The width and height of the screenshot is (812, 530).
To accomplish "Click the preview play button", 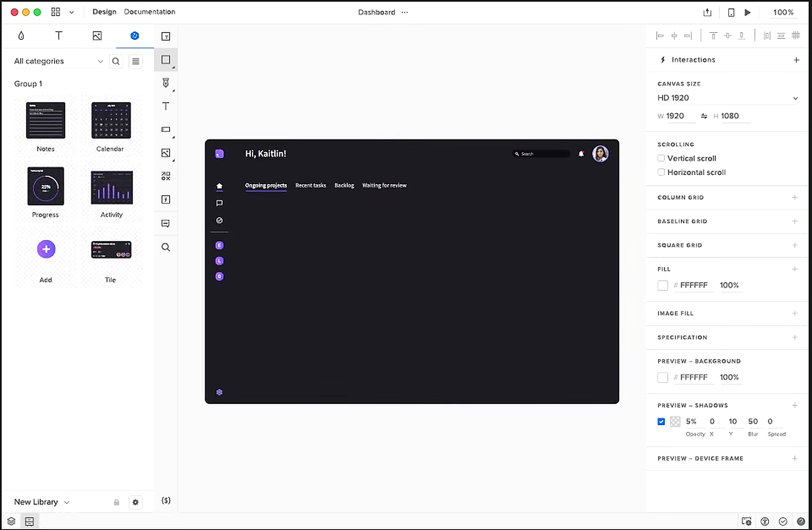I will pyautogui.click(x=747, y=12).
